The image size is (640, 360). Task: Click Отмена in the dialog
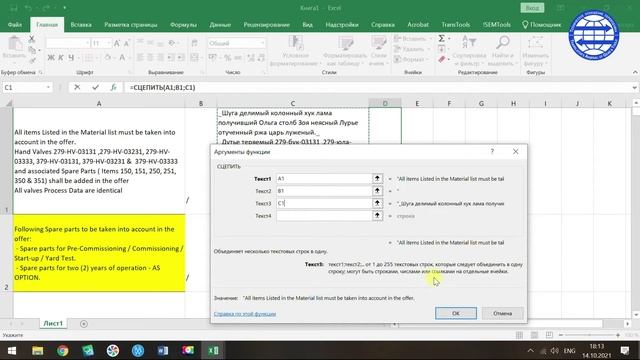[502, 313]
